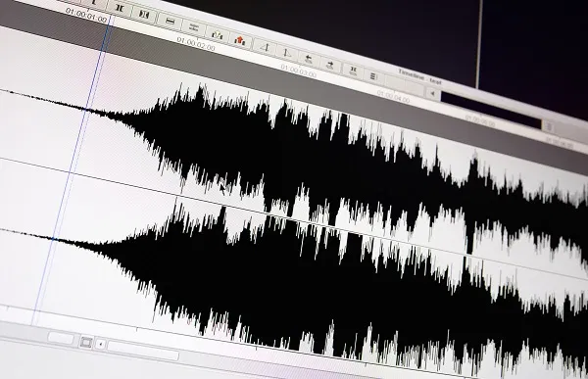This screenshot has height=379, width=588.
Task: Click the timecode 01:00:04:00 on ruler
Action: pos(393,96)
